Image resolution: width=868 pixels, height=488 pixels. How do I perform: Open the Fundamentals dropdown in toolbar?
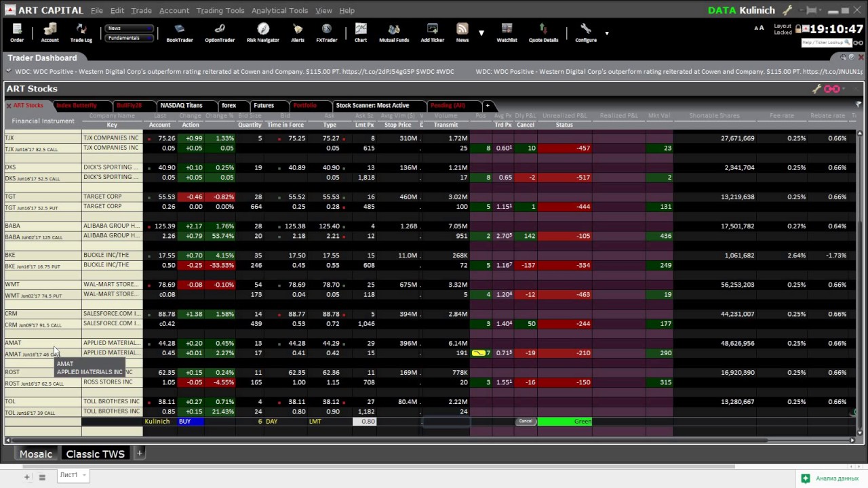129,38
